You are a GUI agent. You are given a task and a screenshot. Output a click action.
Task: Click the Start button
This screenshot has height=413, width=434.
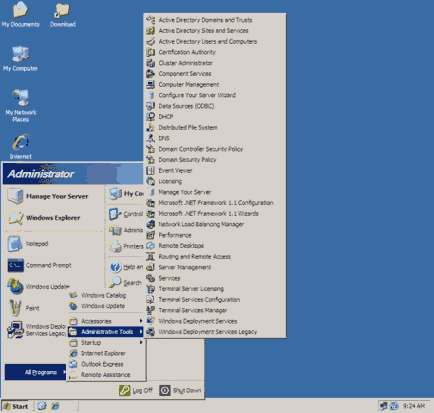pyautogui.click(x=15, y=406)
